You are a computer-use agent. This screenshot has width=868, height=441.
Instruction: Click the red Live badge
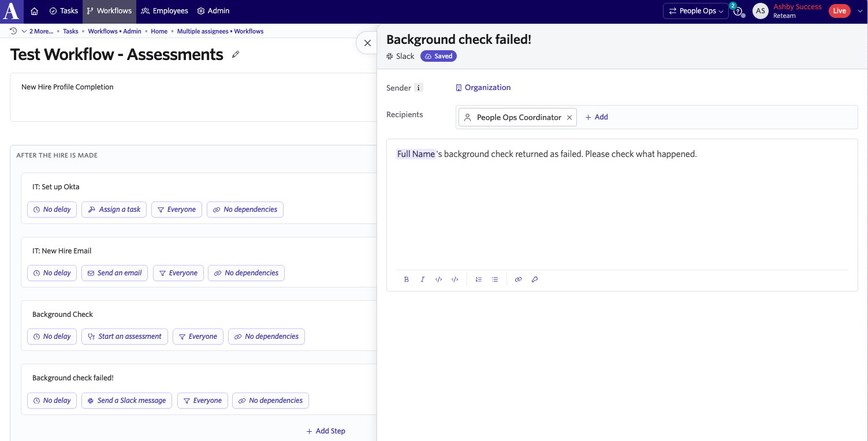839,11
